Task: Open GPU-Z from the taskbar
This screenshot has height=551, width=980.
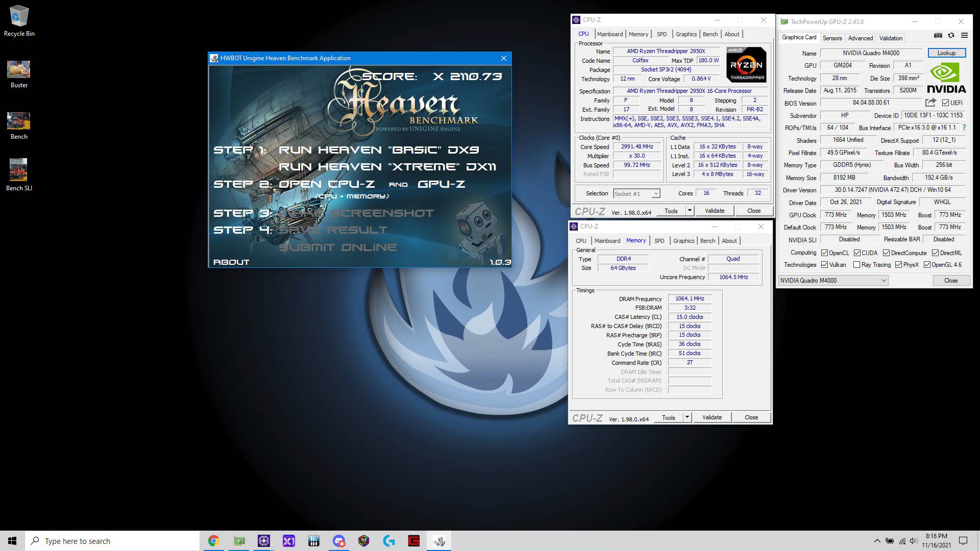Action: (239, 541)
